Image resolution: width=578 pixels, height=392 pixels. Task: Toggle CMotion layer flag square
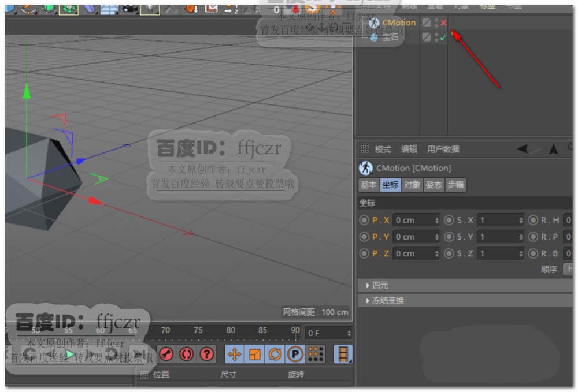pos(427,23)
